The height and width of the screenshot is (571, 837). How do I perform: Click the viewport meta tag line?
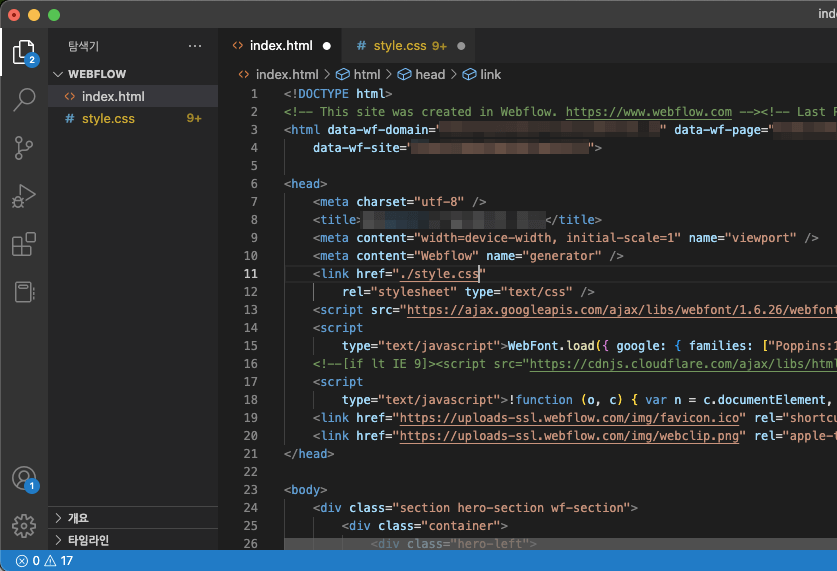[x=566, y=238]
